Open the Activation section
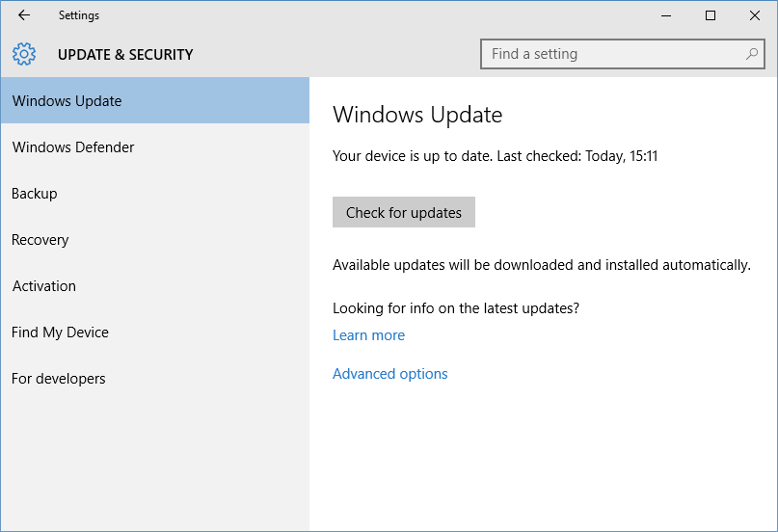778x532 pixels. (x=155, y=286)
